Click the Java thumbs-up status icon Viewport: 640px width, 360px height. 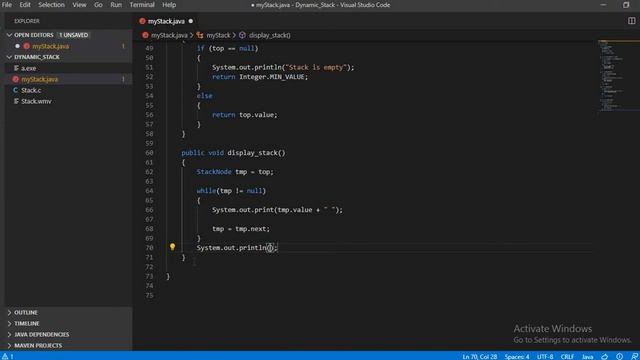(604, 356)
